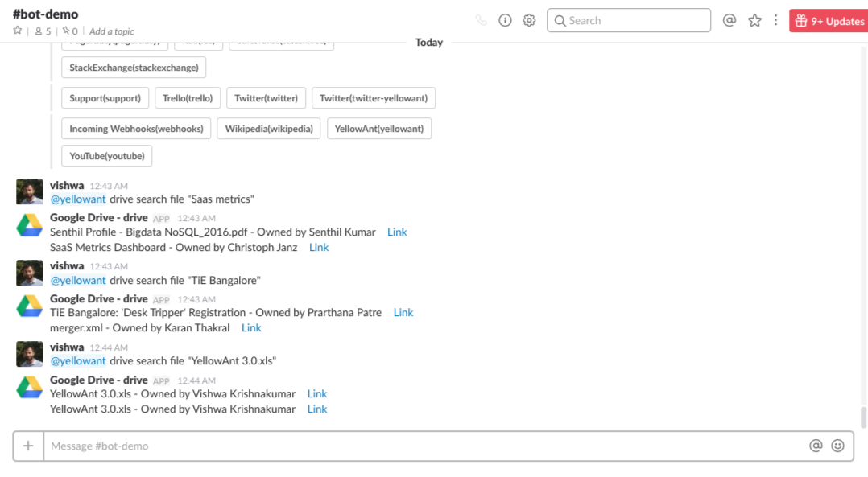Click the 12:43 AM timestamp on Saas metrics message

click(x=109, y=187)
